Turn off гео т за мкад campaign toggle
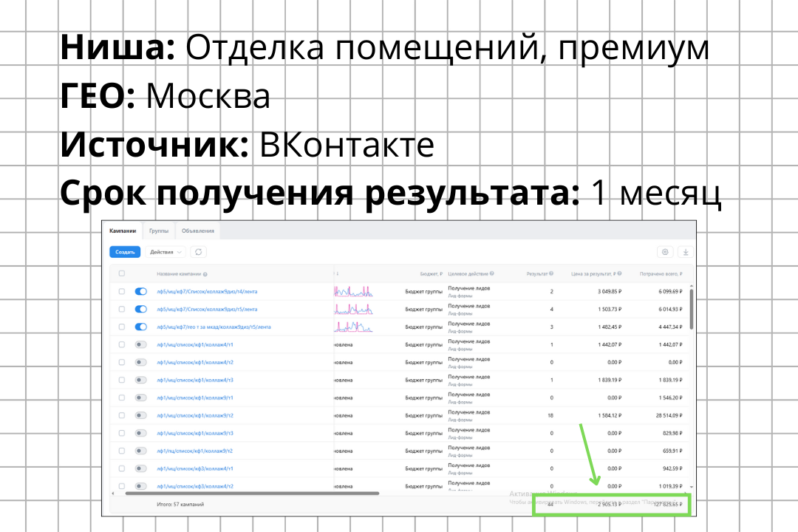Viewport: 798px width, 532px height. pos(141,327)
